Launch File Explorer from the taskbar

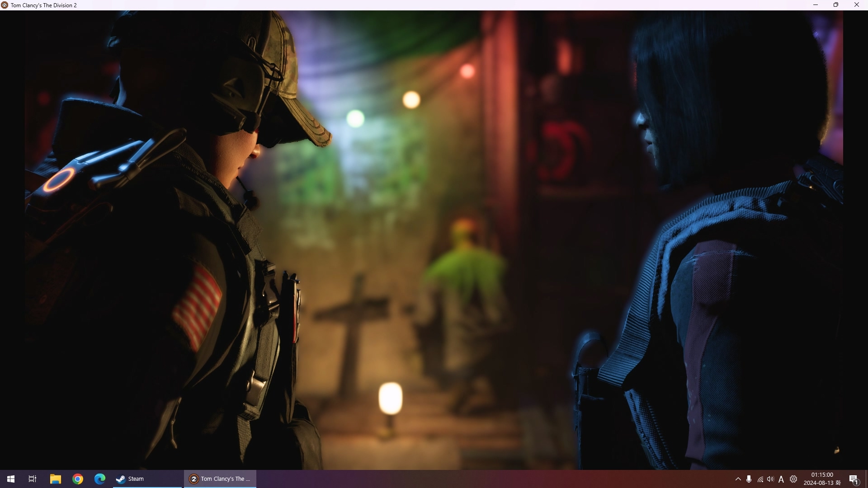pyautogui.click(x=55, y=479)
